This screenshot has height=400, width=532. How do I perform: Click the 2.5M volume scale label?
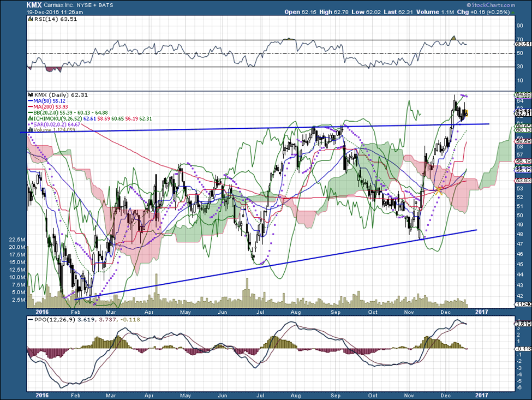[x=19, y=300]
